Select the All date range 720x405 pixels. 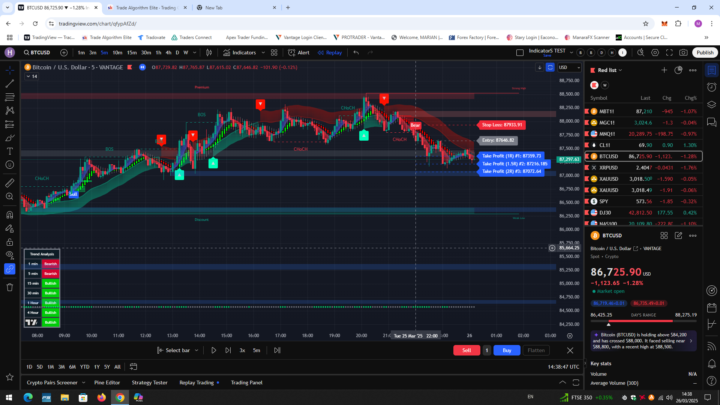[x=117, y=367]
